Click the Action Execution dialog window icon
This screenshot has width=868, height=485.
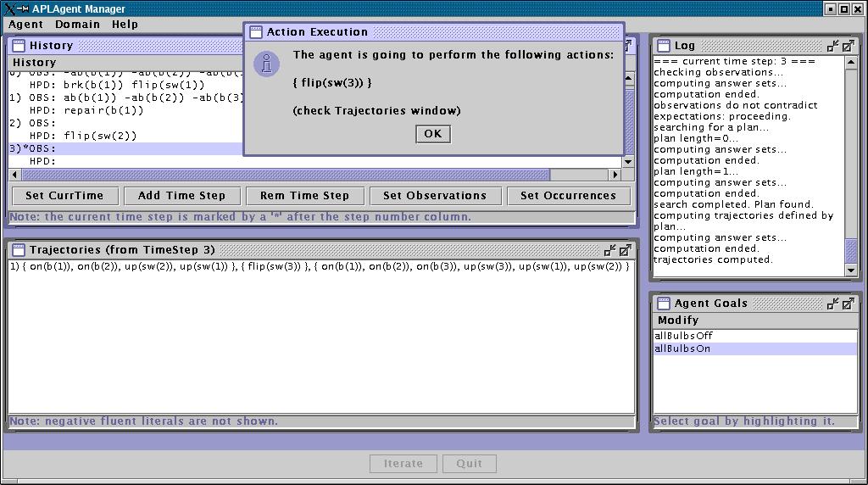tap(255, 32)
